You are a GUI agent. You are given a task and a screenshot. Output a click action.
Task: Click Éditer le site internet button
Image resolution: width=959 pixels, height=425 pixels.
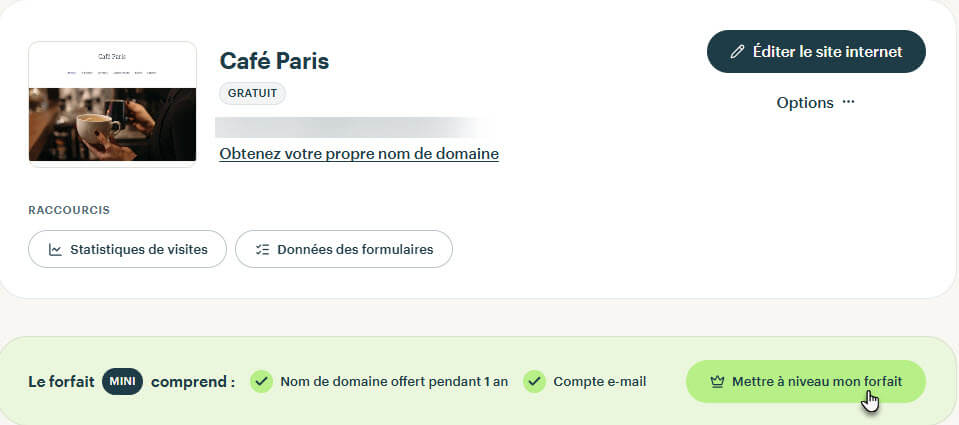point(816,51)
